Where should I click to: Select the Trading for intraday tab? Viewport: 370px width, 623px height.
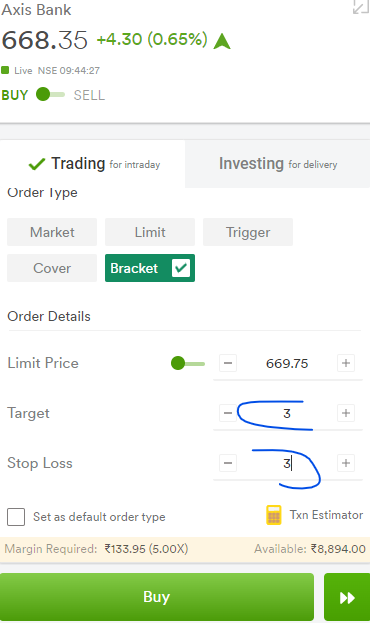pos(94,164)
